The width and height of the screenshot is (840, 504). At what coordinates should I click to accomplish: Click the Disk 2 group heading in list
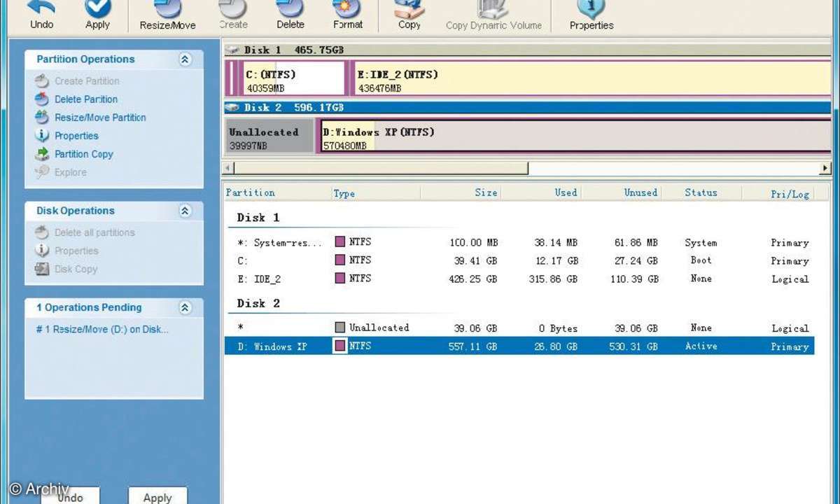pyautogui.click(x=258, y=304)
